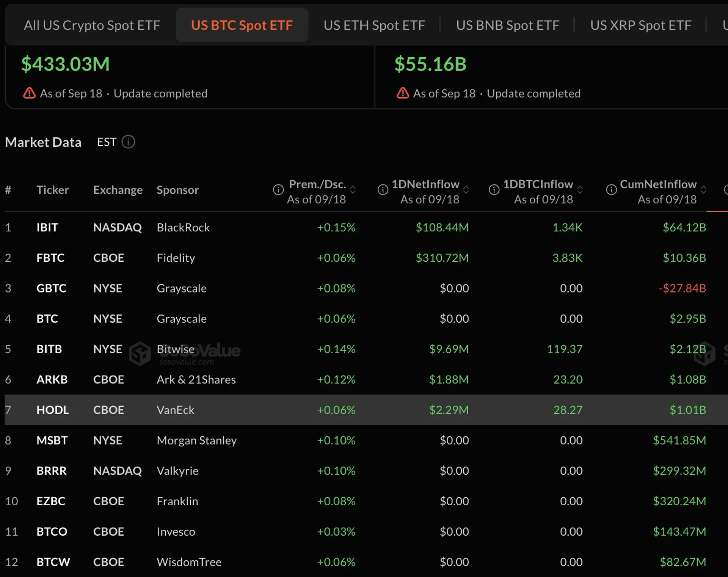Click MSBT's $541.85M cumulative inflow

[679, 440]
